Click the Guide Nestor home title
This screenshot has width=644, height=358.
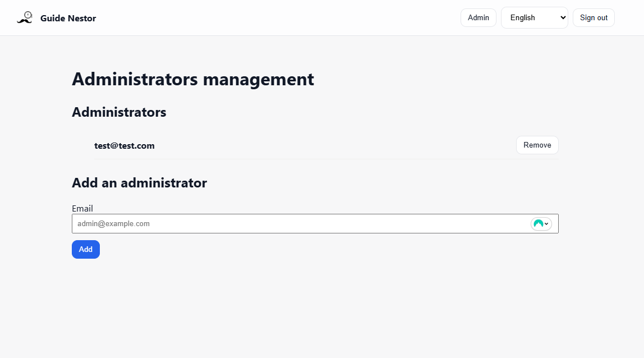[x=68, y=18]
